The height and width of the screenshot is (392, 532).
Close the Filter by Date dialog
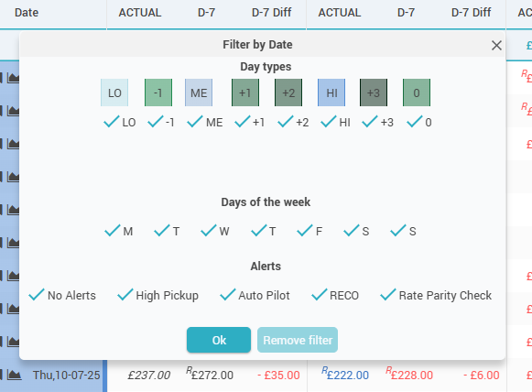[x=496, y=45]
